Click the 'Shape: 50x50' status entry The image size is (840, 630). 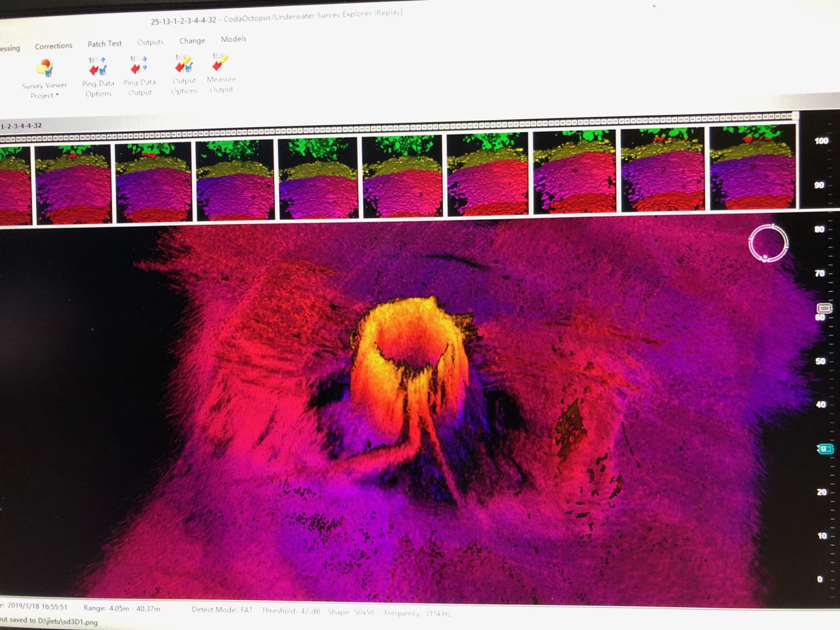351,612
